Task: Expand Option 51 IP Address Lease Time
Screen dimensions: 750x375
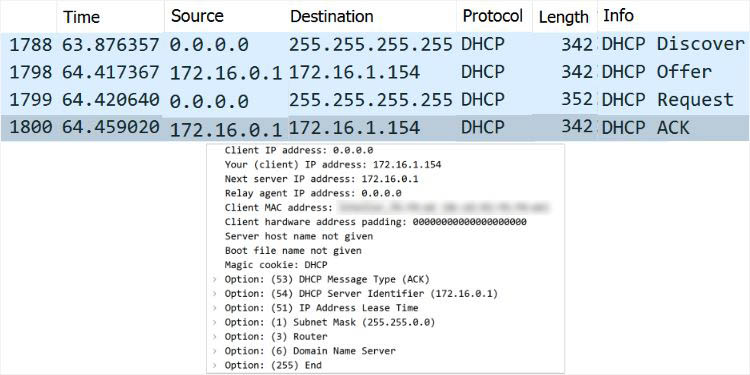Action: (214, 308)
